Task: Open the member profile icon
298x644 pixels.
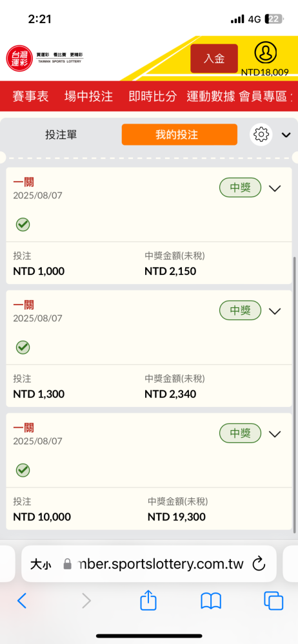Action: point(266,52)
